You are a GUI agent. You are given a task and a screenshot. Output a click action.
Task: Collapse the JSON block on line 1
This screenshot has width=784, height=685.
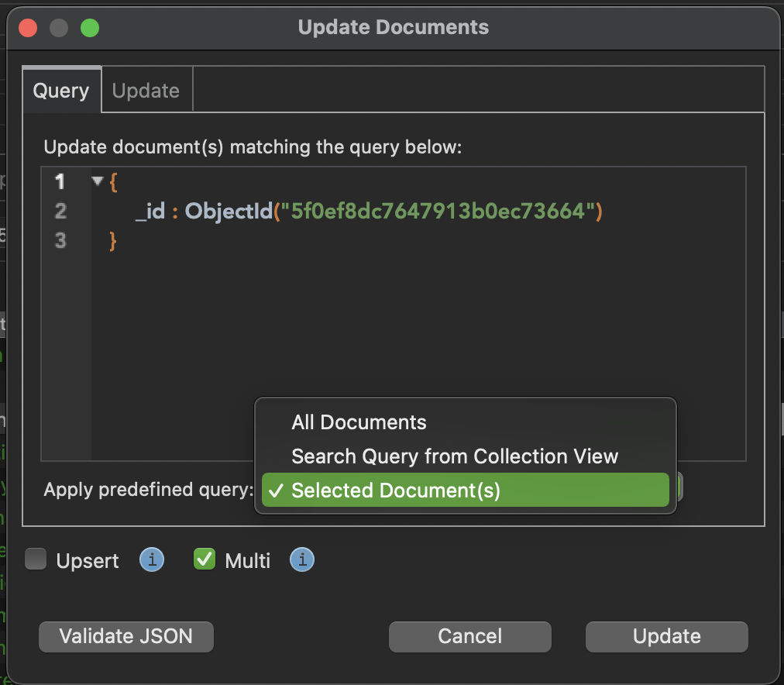tap(97, 181)
